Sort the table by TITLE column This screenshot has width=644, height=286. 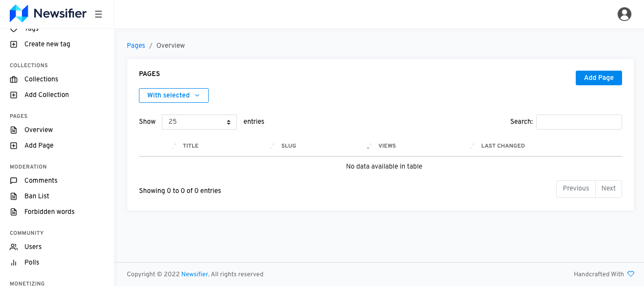191,146
